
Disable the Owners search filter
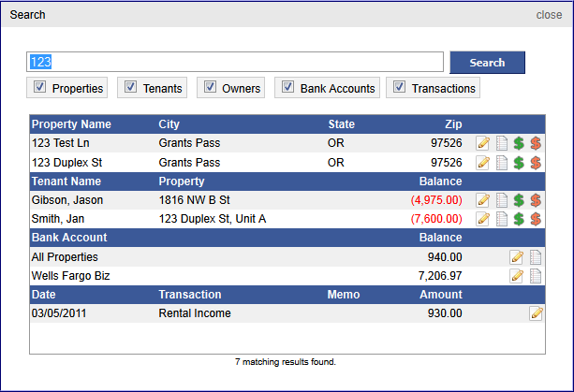tap(210, 87)
